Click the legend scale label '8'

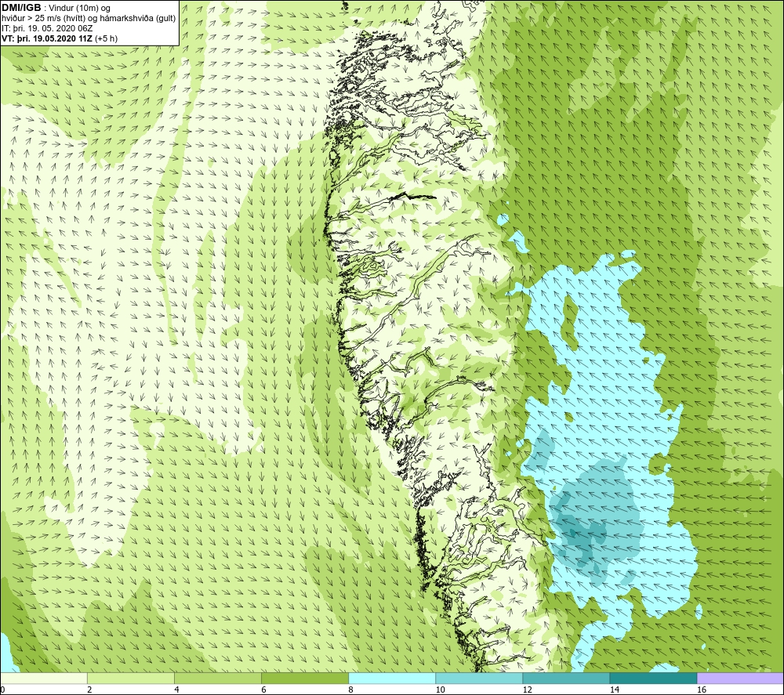350,690
